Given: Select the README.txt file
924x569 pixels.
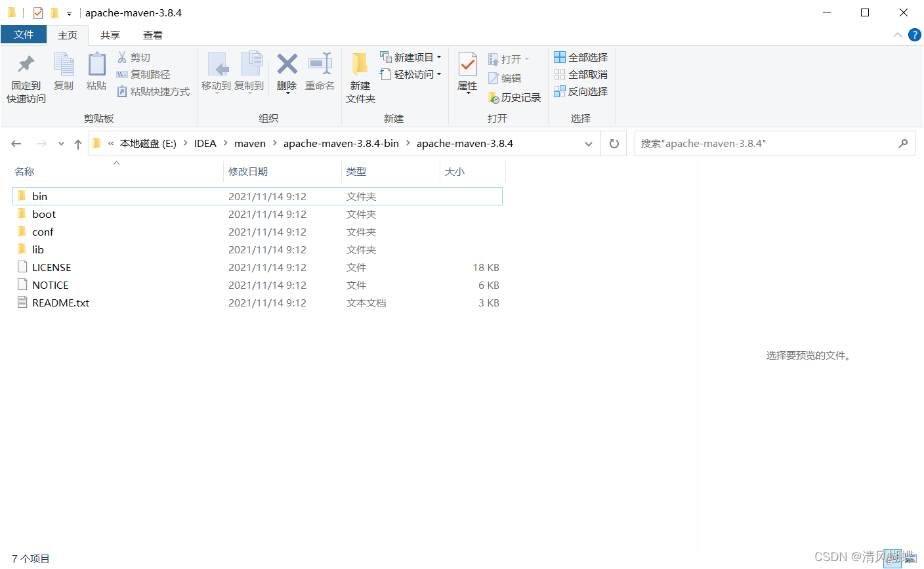Looking at the screenshot, I should tap(257, 303).
